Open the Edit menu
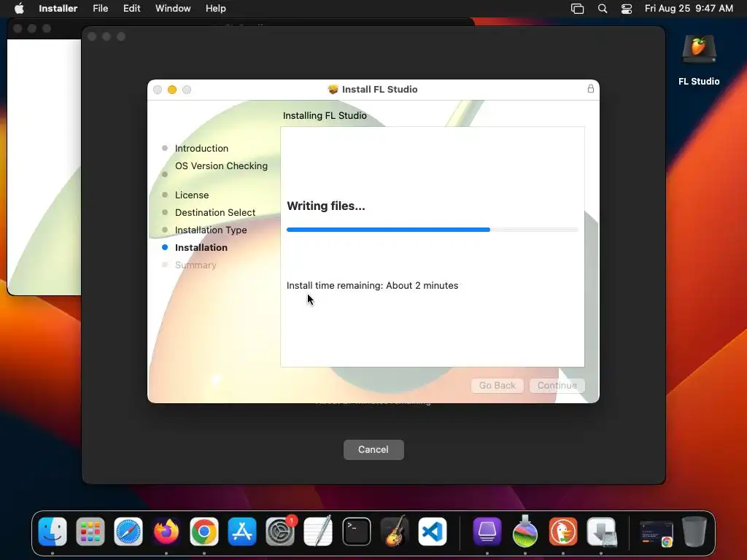The width and height of the screenshot is (747, 560). point(131,8)
